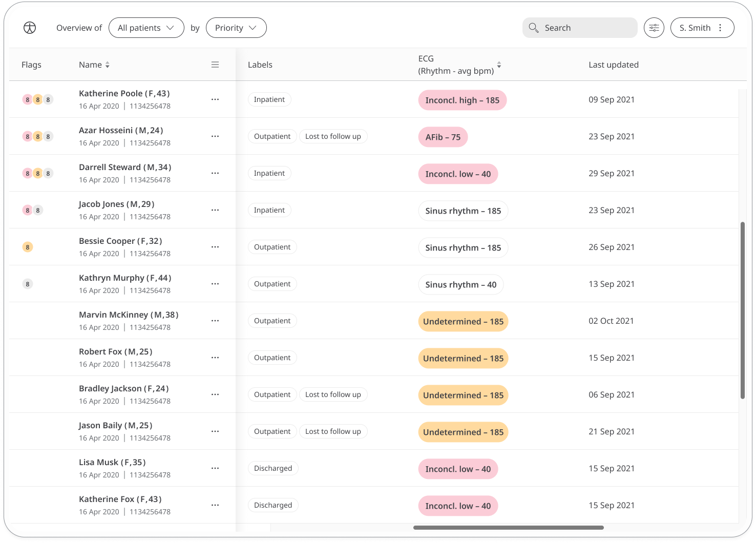Click Bradley Jackson's Lost to follow up label
The width and height of the screenshot is (756, 543).
(333, 394)
